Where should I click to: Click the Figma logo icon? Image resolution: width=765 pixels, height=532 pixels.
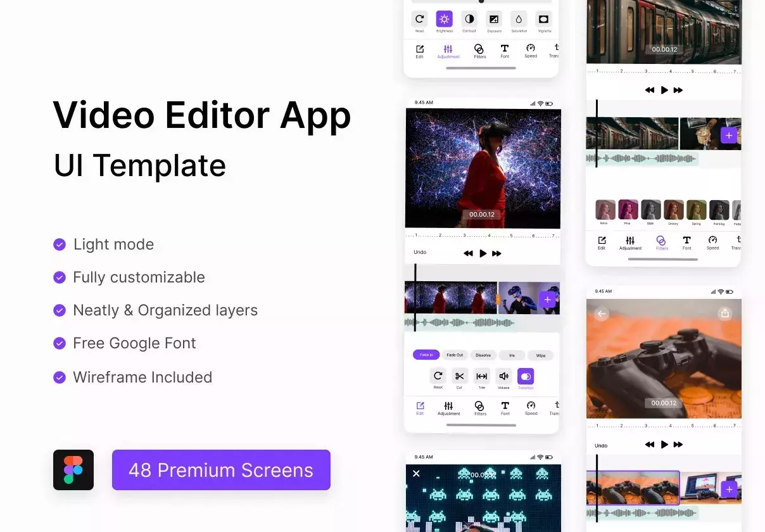(73, 470)
